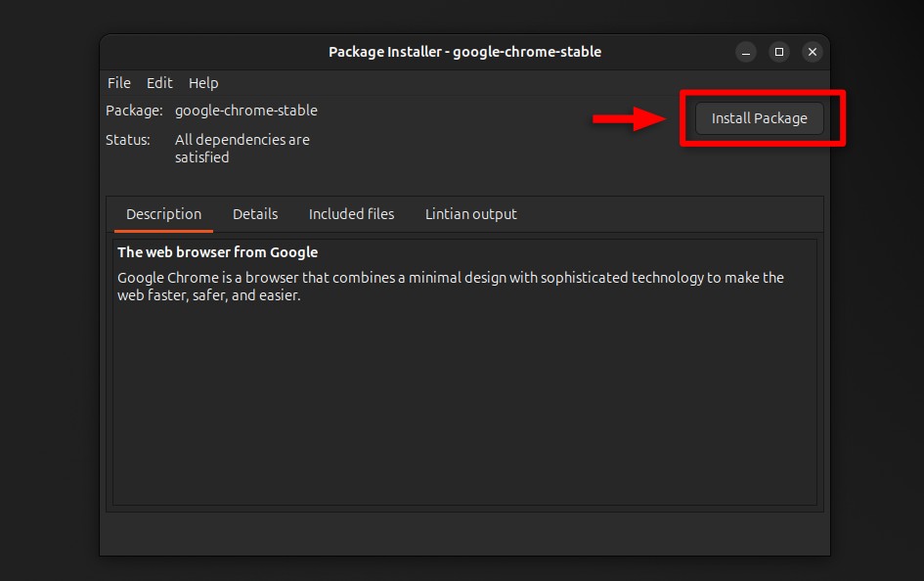This screenshot has width=924, height=581.
Task: Click the status text 'All dependencies are satisfied'
Action: coord(242,149)
